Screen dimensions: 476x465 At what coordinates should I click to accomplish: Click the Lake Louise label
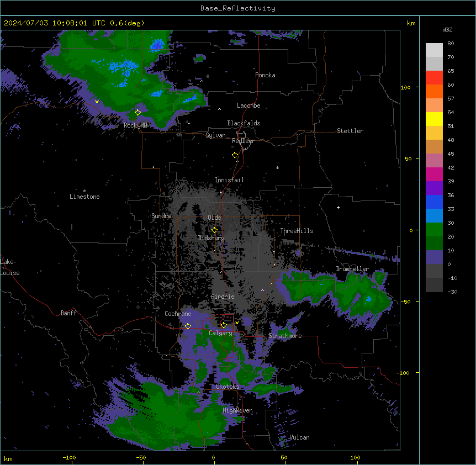pos(10,267)
